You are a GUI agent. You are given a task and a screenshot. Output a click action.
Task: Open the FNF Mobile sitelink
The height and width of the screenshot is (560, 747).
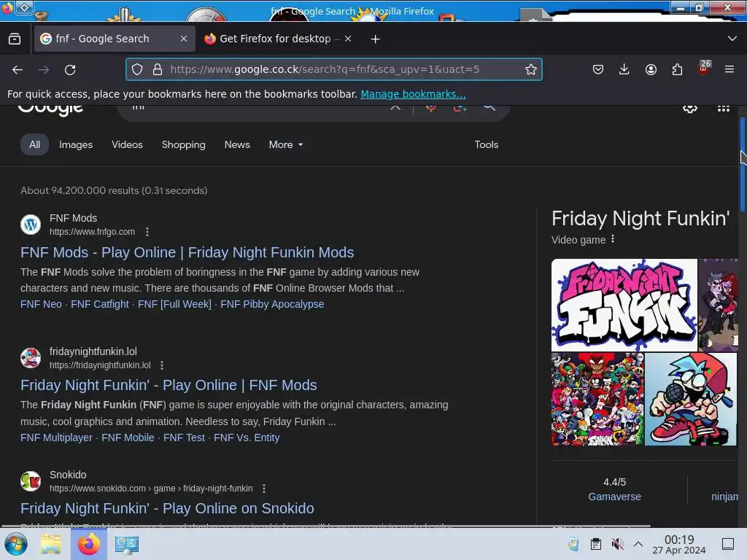(x=128, y=437)
